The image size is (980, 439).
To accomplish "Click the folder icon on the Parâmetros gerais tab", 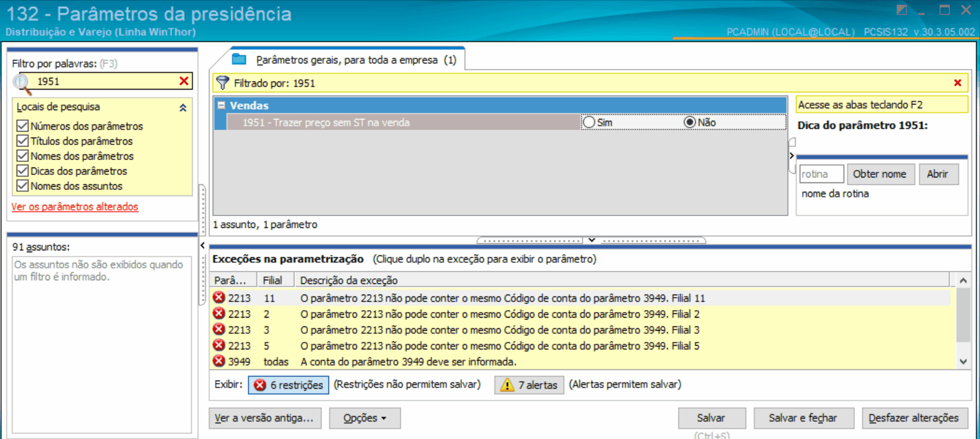I will (239, 59).
